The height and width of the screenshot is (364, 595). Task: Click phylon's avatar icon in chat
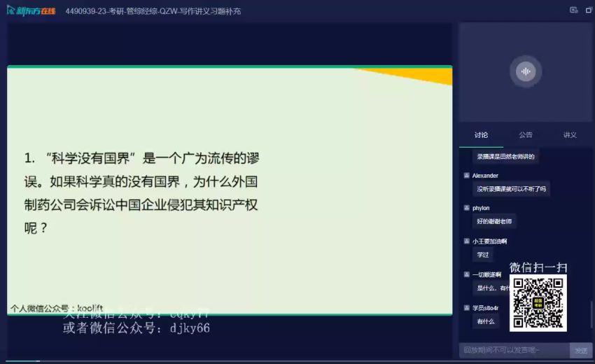pos(467,208)
